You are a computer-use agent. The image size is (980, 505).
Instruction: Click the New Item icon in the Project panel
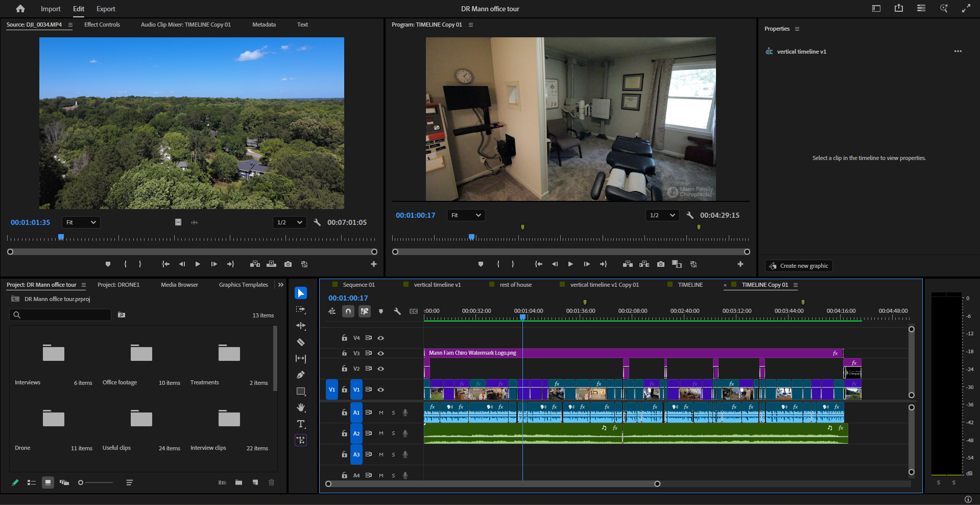click(255, 483)
